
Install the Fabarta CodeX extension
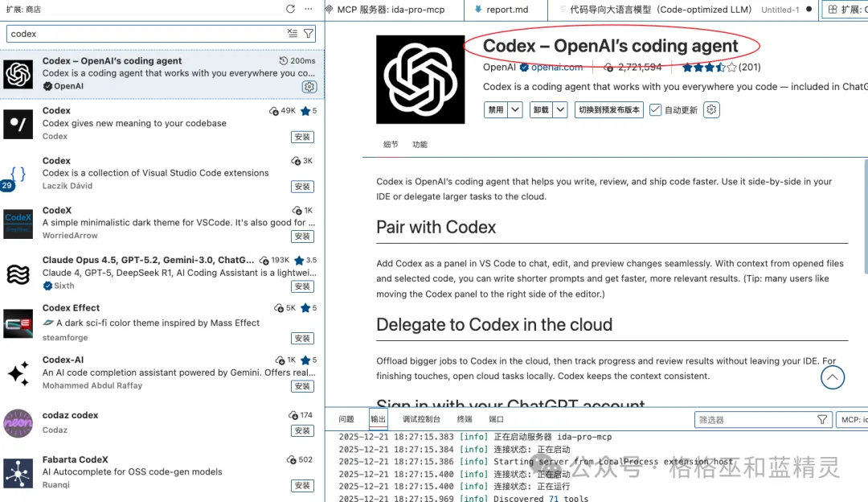[302, 486]
